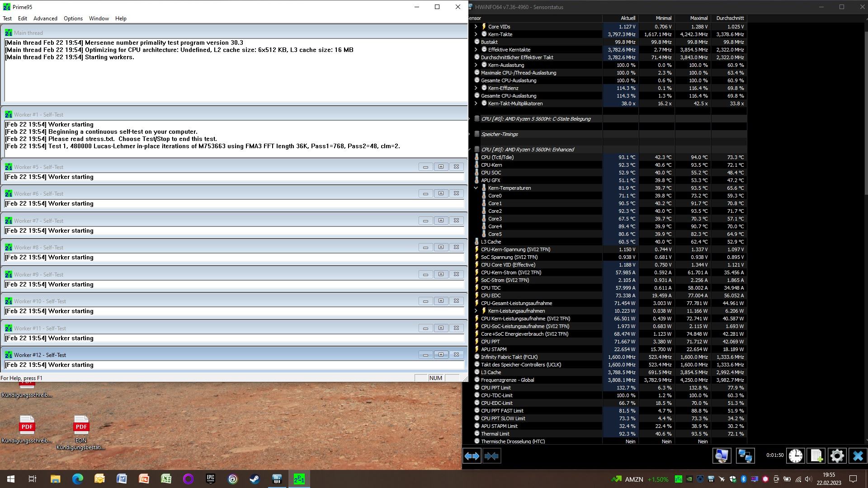Open File Explorer from taskbar

[x=55, y=479]
